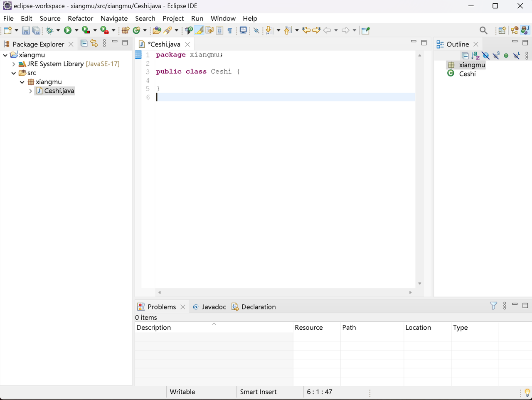Image resolution: width=532 pixels, height=400 pixels.
Task: Open dropdown beside New Java Class icon
Action: (145, 30)
